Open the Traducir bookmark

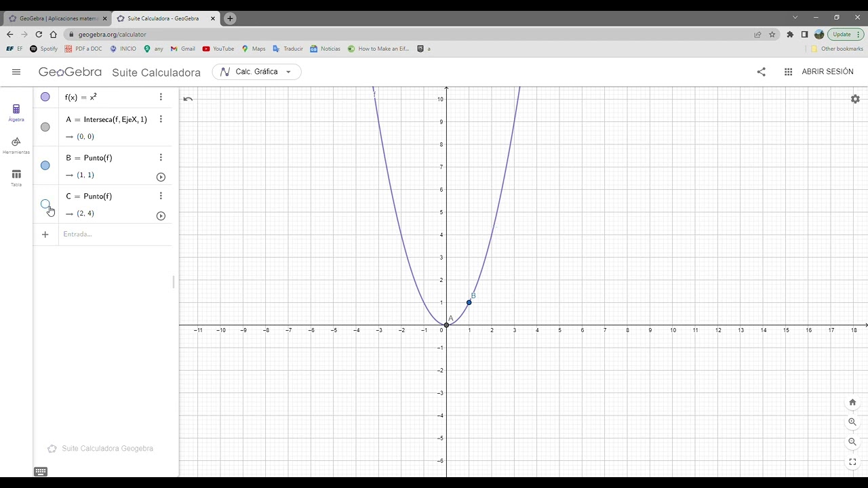tap(288, 49)
